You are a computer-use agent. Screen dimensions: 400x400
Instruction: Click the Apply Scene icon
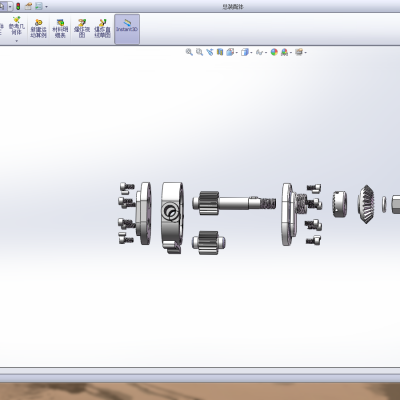coord(284,52)
